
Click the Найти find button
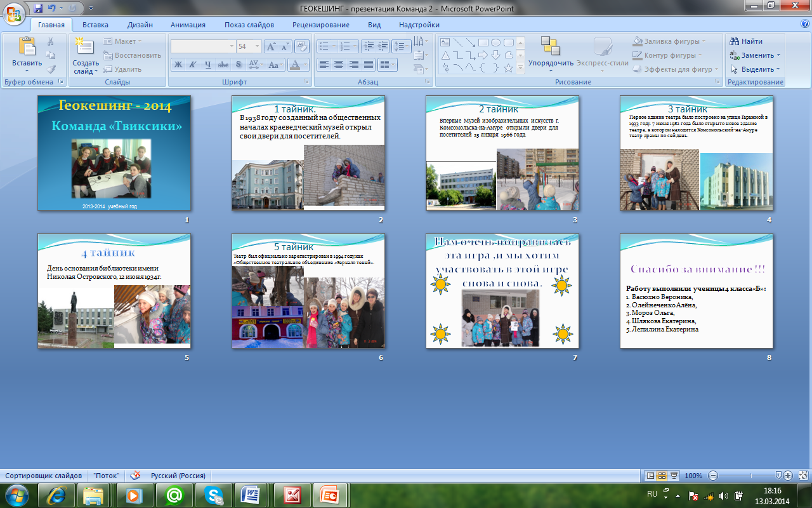coord(746,41)
